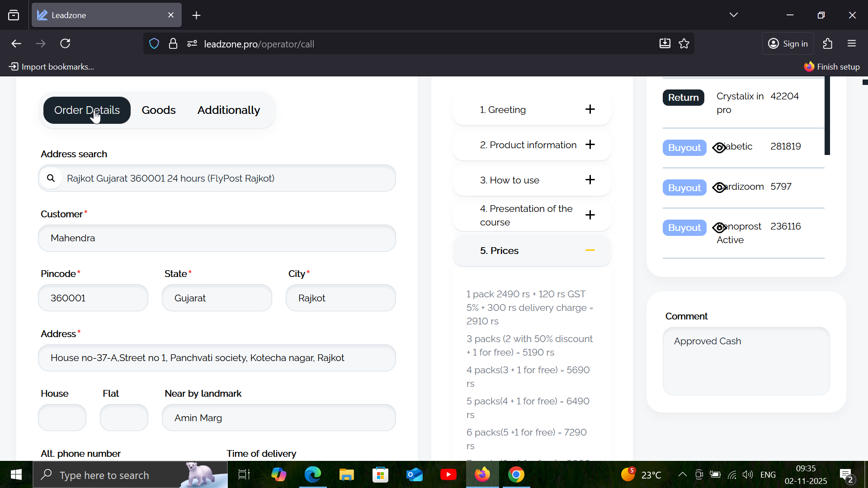Expand the 2. Product information section
This screenshot has height=488, width=868.
(x=590, y=145)
